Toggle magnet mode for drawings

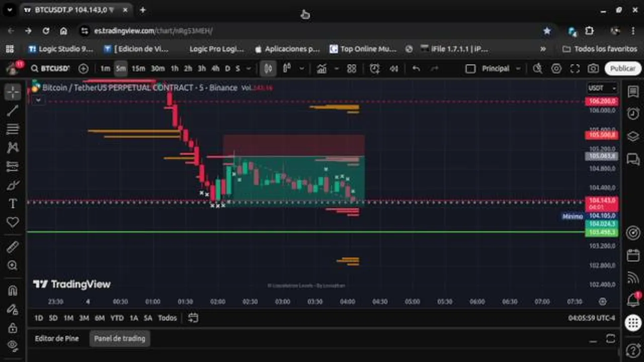point(13,291)
